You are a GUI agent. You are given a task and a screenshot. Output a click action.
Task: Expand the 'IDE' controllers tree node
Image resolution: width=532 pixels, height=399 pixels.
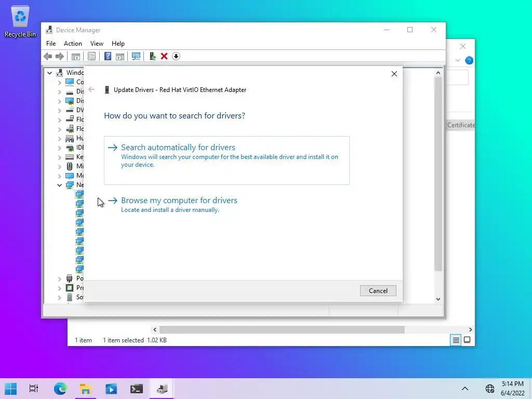[59, 148]
